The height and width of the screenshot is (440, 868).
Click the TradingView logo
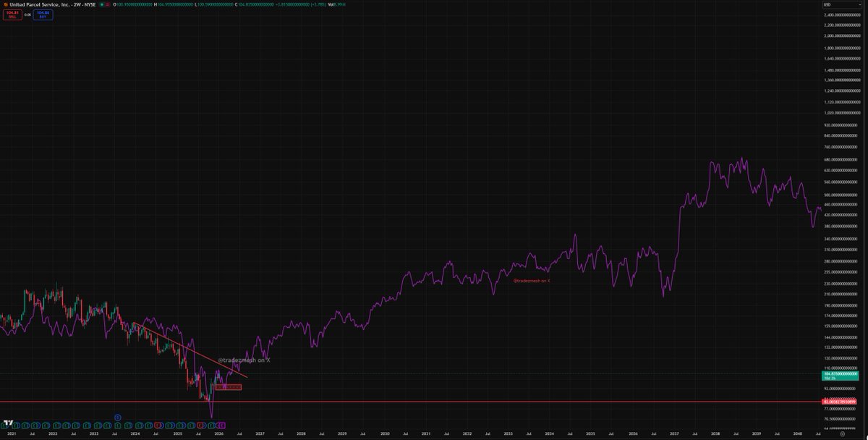[x=9, y=423]
